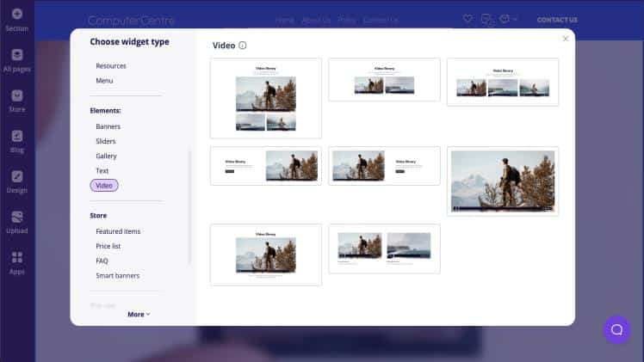
Task: Click the CONTACT US header button
Action: [x=557, y=20]
